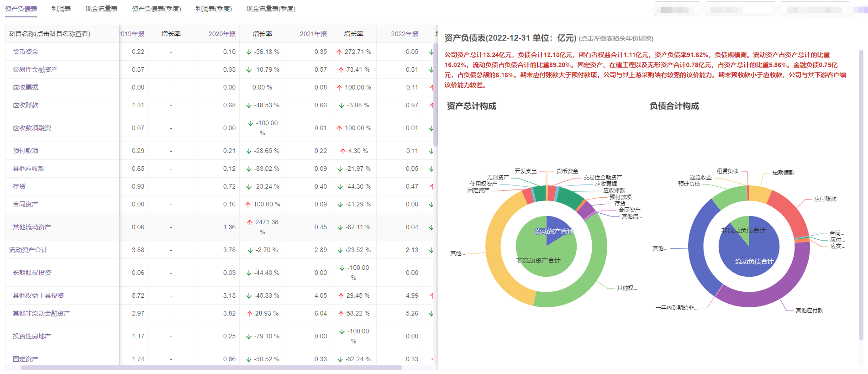Open the 现金流量表 tab

(101, 9)
